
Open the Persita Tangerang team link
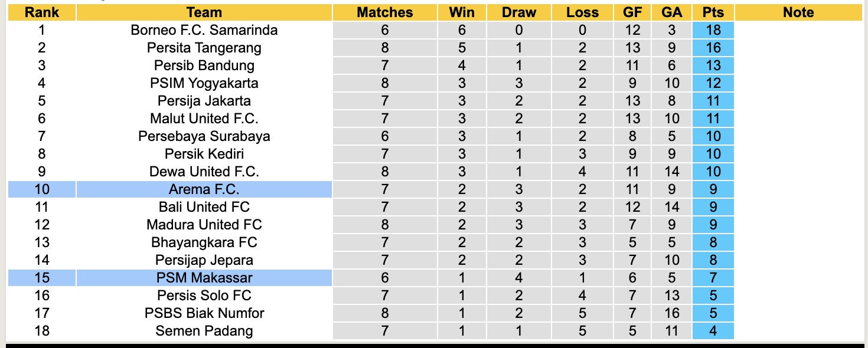click(x=204, y=48)
